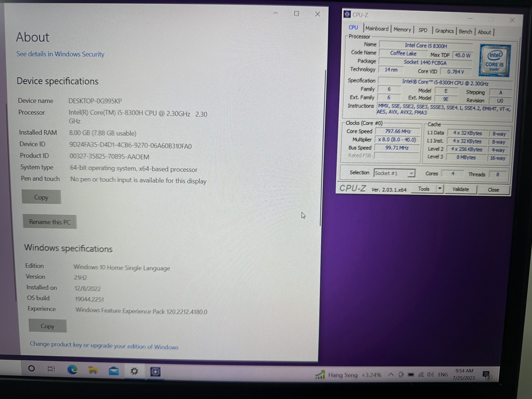Click the Instructions list field in CPU-Z

[x=444, y=110]
